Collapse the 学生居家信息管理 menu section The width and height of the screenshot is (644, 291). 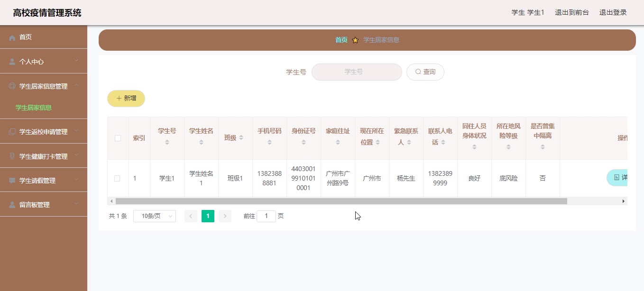[76, 86]
